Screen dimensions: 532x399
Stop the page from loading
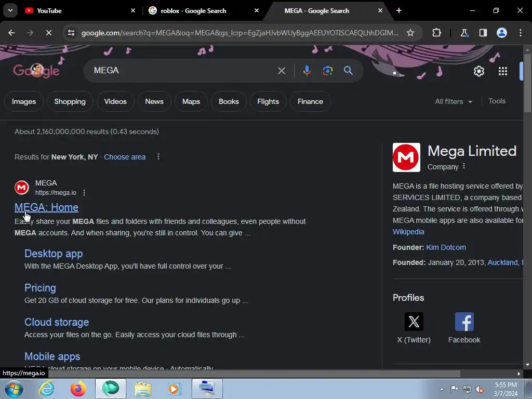(48, 33)
